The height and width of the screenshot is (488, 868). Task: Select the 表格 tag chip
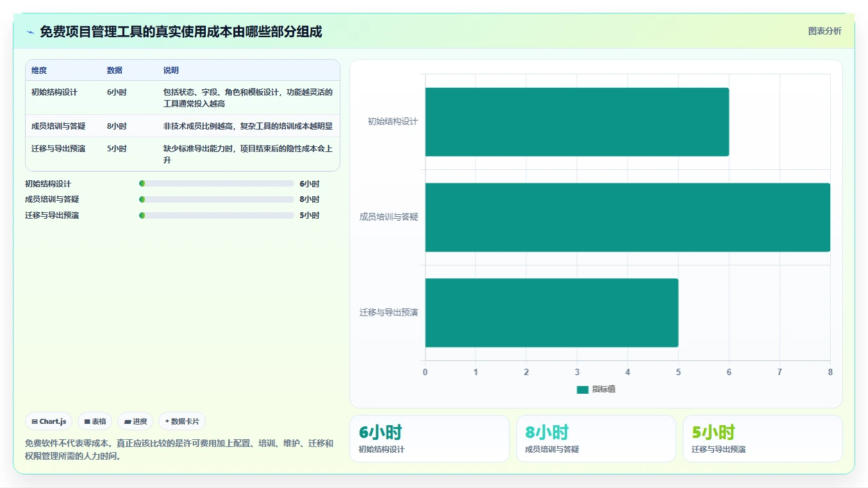point(95,421)
